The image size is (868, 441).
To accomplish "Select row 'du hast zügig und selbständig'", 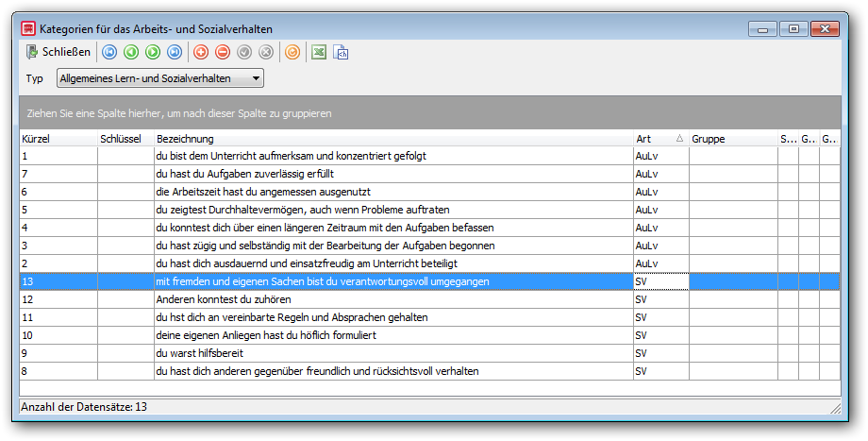I will [x=429, y=246].
